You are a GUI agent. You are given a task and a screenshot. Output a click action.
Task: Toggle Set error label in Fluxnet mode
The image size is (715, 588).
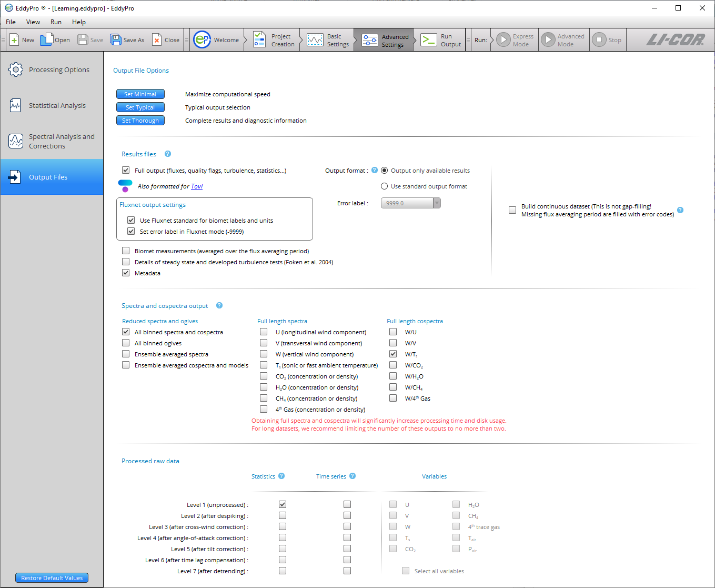coord(131,231)
